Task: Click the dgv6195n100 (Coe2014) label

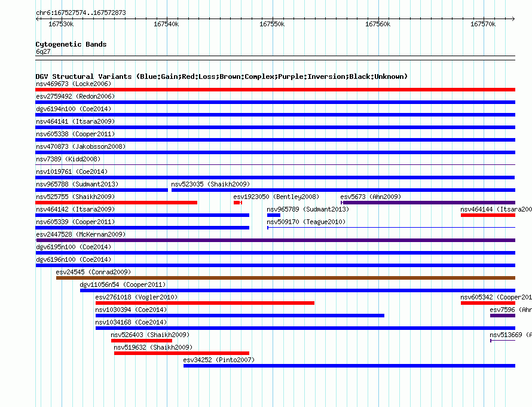Action: (x=74, y=247)
